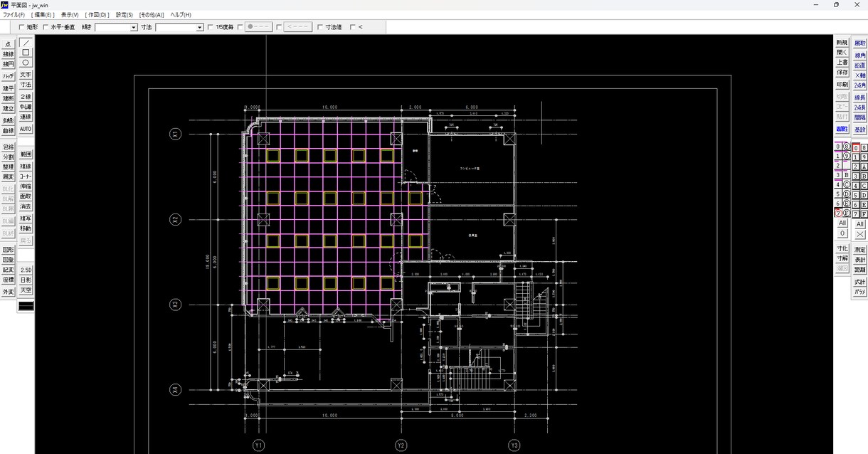This screenshot has height=454, width=868.
Task: Activate the 包絡 envelope processing tool
Action: (9, 147)
